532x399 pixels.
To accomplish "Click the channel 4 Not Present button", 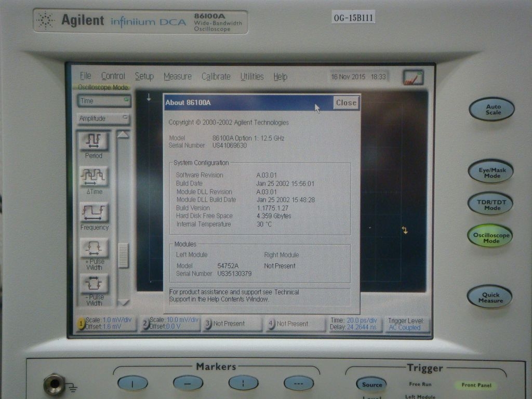I will click(x=296, y=324).
